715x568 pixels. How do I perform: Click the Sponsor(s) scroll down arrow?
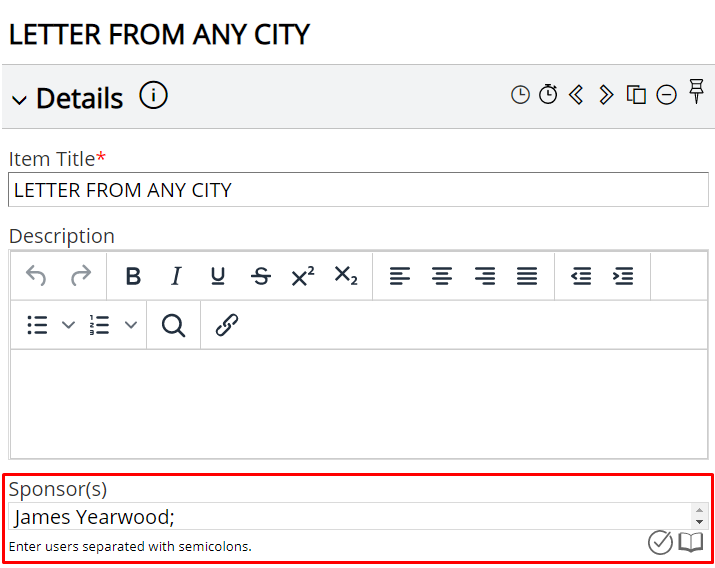[699, 522]
